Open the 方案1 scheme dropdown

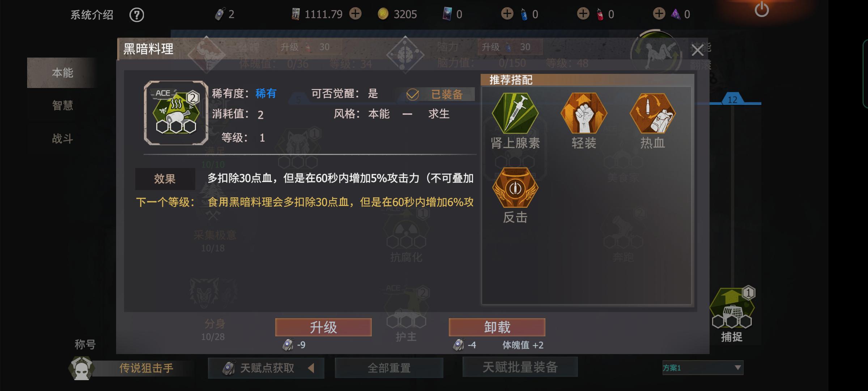[x=703, y=368]
